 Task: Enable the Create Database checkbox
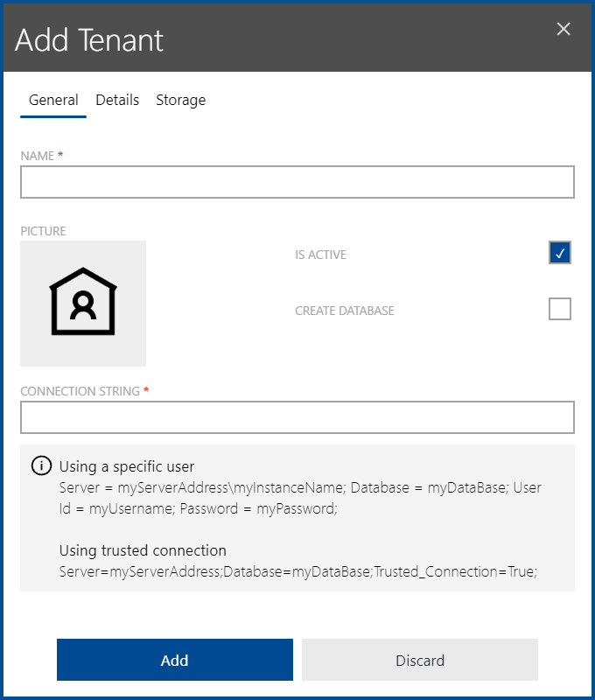pos(560,310)
